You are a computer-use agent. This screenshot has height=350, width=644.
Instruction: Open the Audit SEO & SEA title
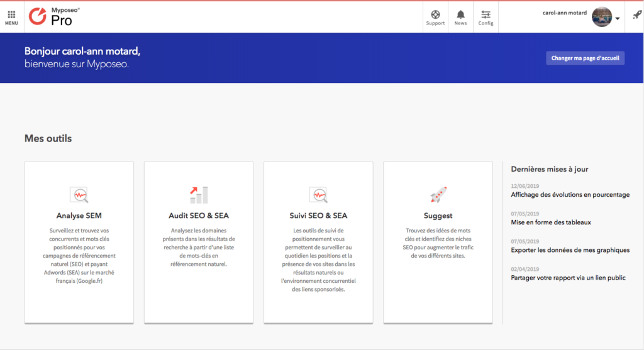point(199,216)
